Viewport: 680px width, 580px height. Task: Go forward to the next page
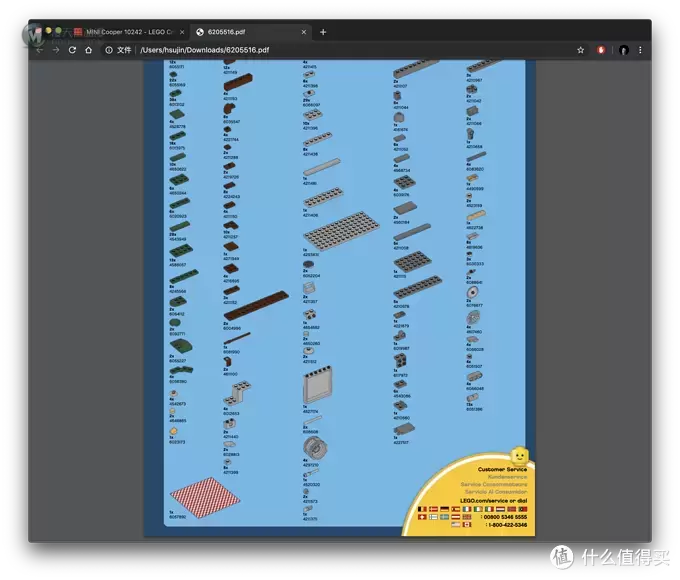coord(56,50)
